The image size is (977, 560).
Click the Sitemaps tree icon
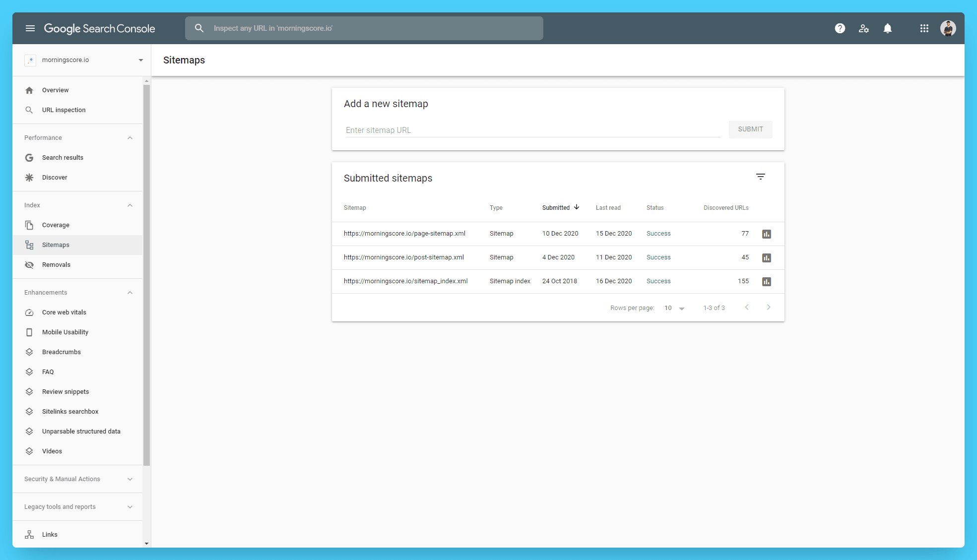click(29, 245)
